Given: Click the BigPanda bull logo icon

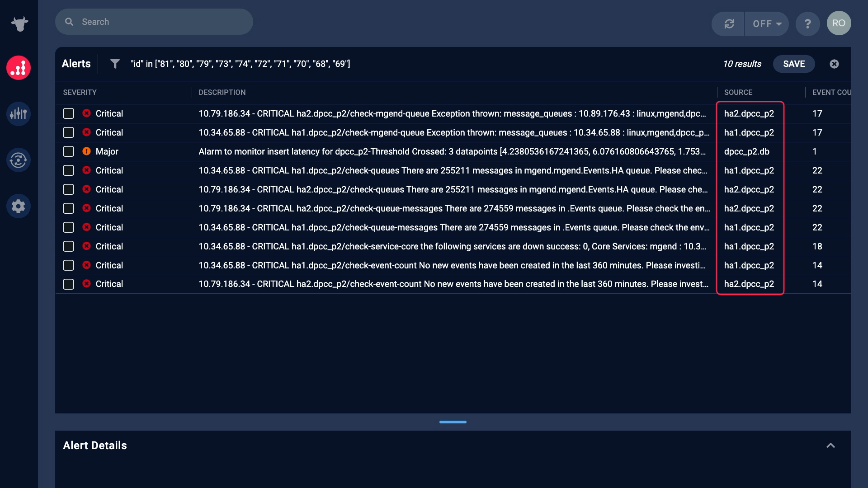Looking at the screenshot, I should coord(19,23).
